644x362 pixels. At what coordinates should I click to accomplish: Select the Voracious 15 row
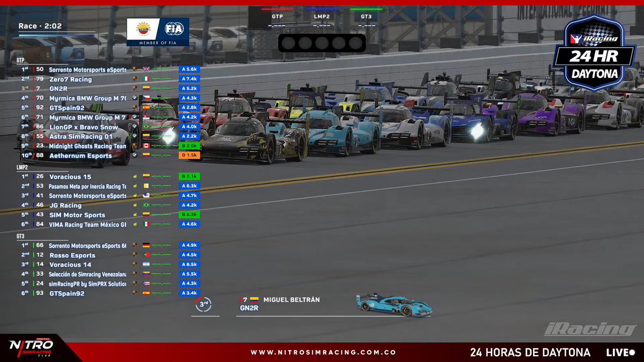(x=109, y=176)
